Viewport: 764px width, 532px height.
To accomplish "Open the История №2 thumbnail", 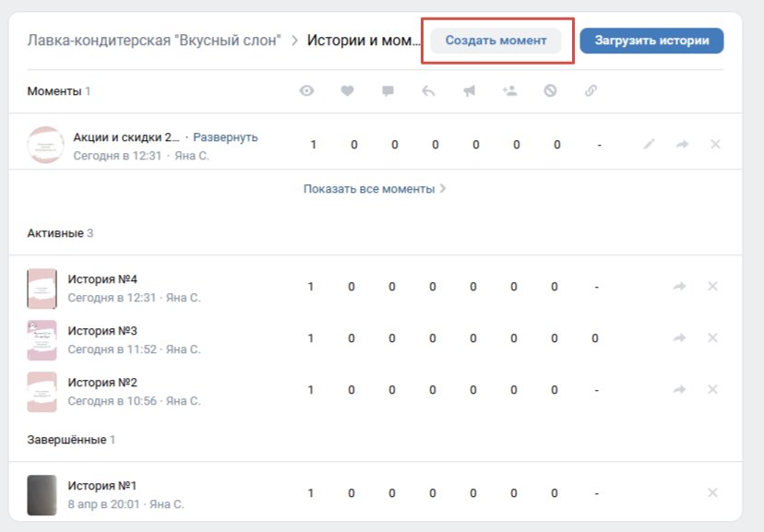I will point(42,392).
